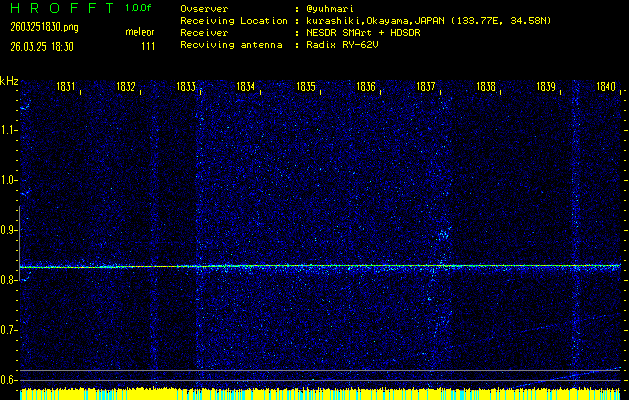Screen dimensions: 629x400
Task: Click the 0.8 kHz frequency label
Action: point(8,280)
